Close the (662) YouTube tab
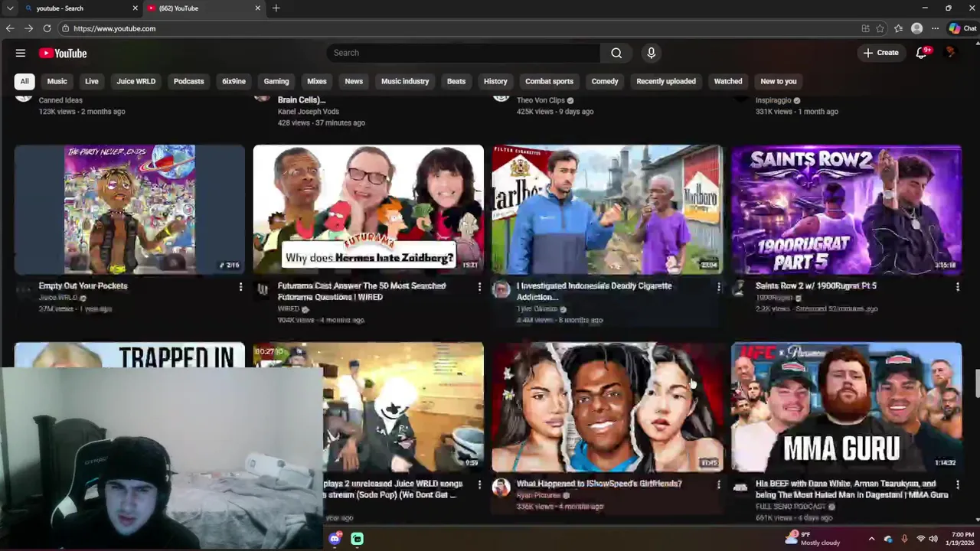Screen dimensions: 980x551 click(257, 8)
